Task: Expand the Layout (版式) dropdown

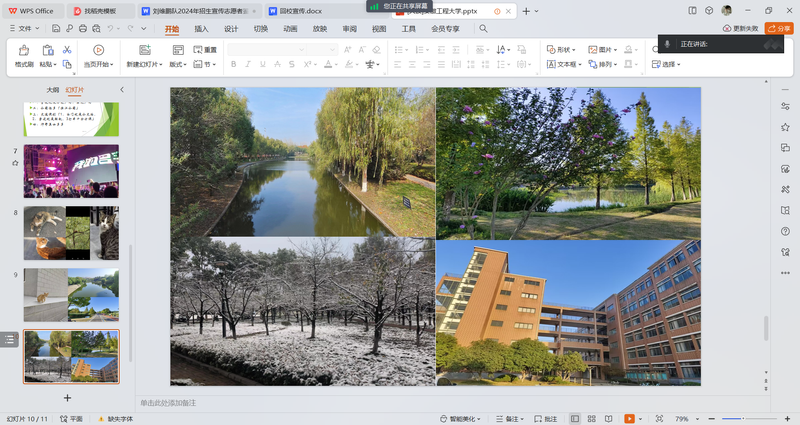Action: (x=179, y=64)
